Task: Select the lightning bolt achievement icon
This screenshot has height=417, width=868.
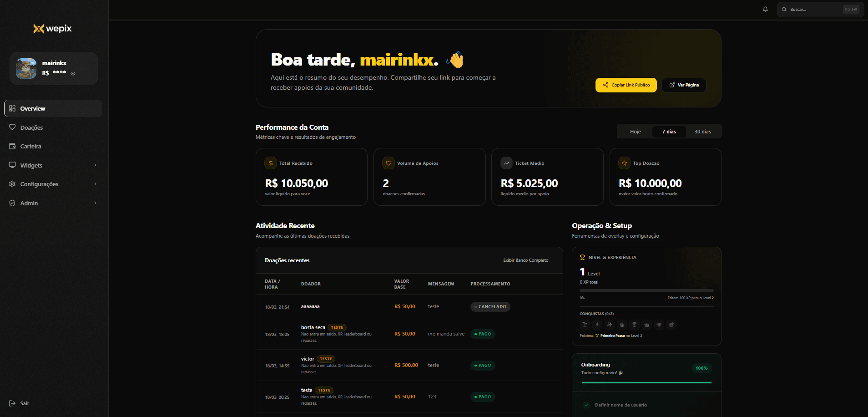Action: tap(597, 324)
